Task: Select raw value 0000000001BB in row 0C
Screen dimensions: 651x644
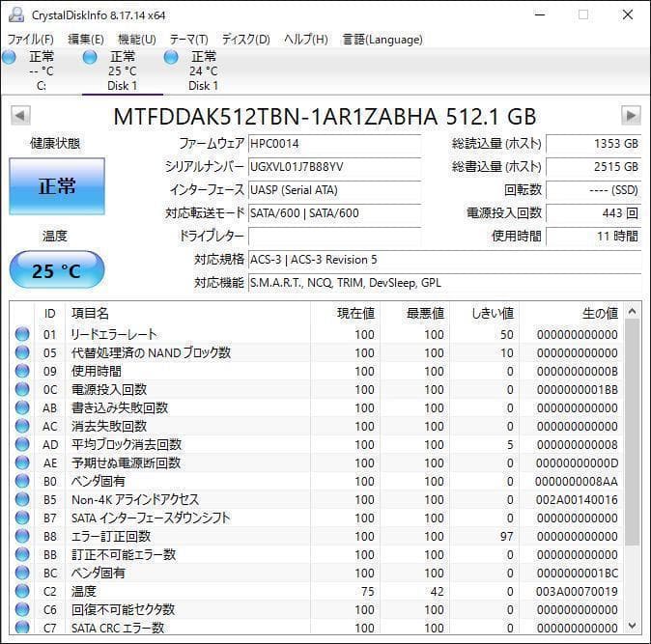Action: tap(577, 390)
